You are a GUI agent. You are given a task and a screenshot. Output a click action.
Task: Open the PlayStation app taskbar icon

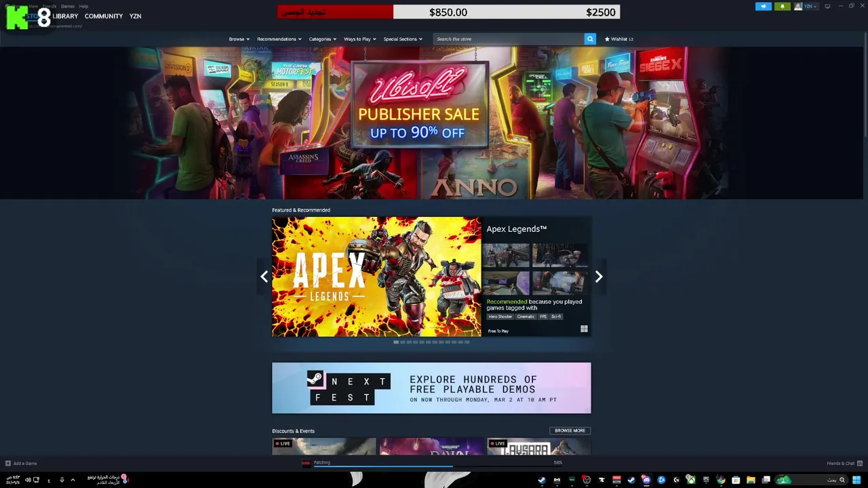[661, 480]
